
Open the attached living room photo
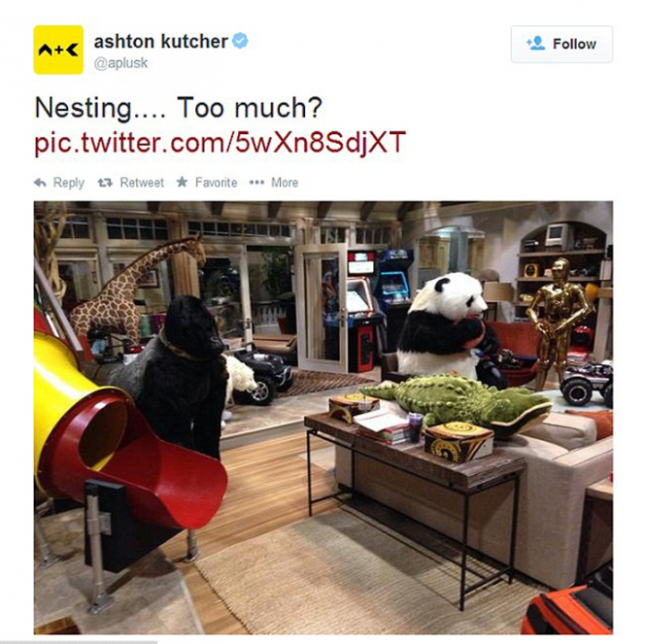(x=323, y=418)
